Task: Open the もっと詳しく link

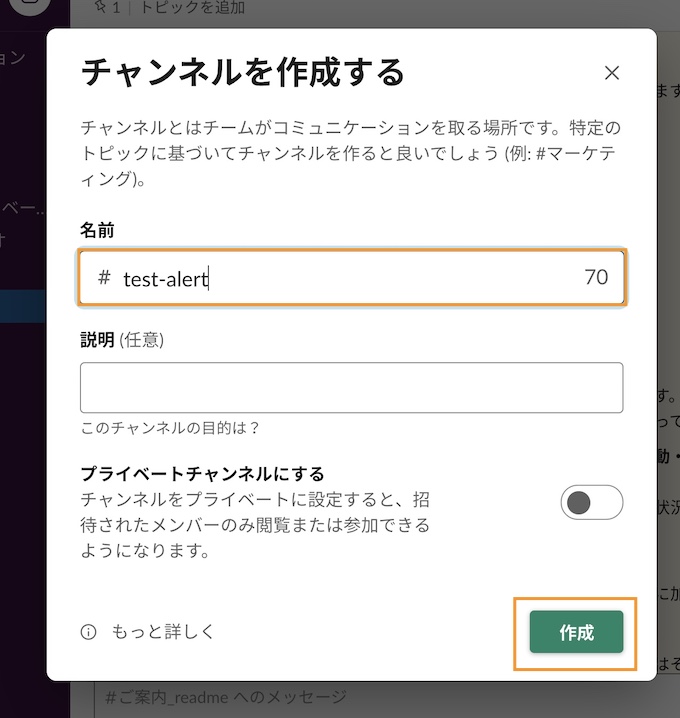Action: pos(163,632)
